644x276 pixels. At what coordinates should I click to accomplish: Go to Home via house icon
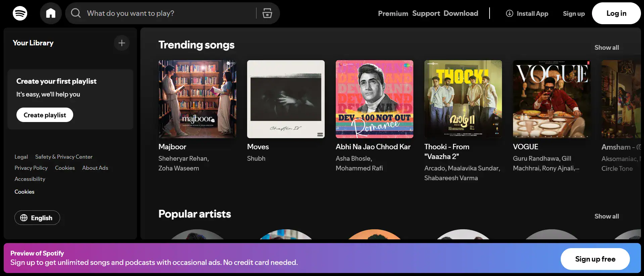pos(51,13)
